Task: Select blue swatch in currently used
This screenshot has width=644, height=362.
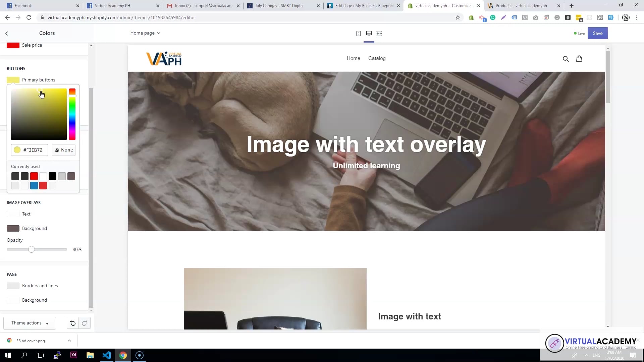Action: (34, 185)
